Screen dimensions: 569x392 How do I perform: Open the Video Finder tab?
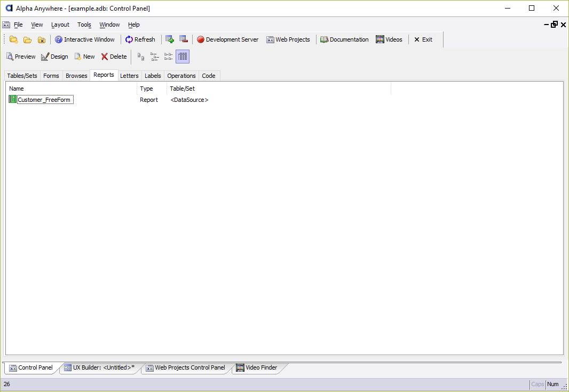point(257,367)
